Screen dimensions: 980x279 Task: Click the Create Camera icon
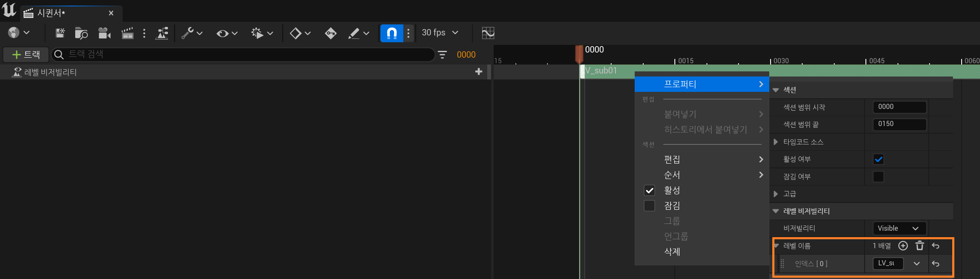point(104,33)
